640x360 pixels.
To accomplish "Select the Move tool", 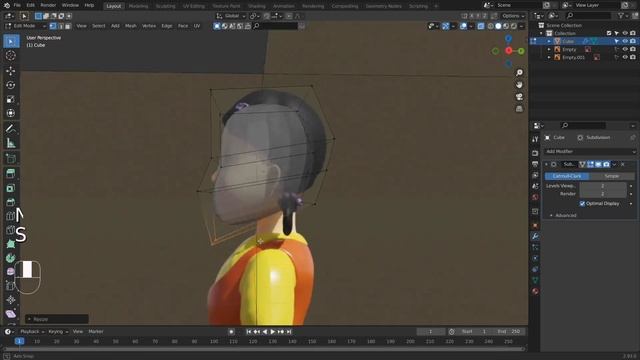I will (x=11, y=71).
